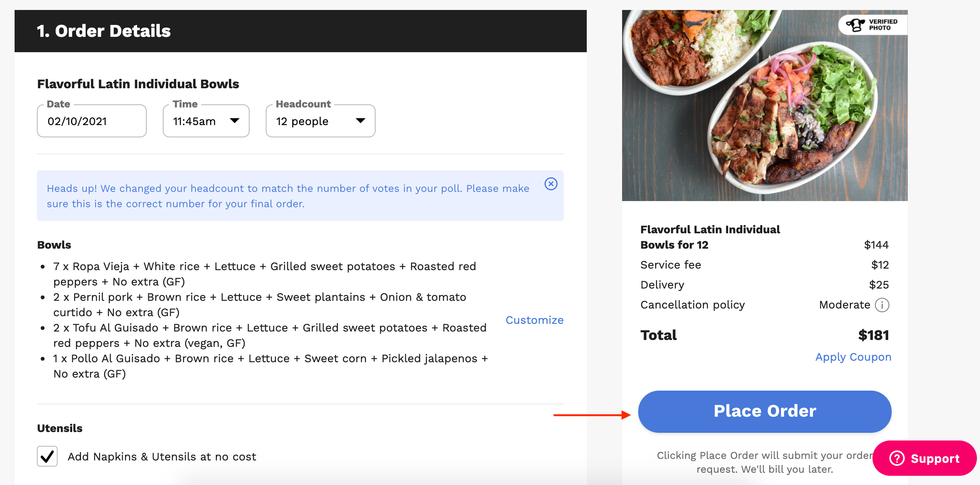This screenshot has height=485, width=980.
Task: Click the Cancellation policy info icon
Action: click(x=882, y=305)
